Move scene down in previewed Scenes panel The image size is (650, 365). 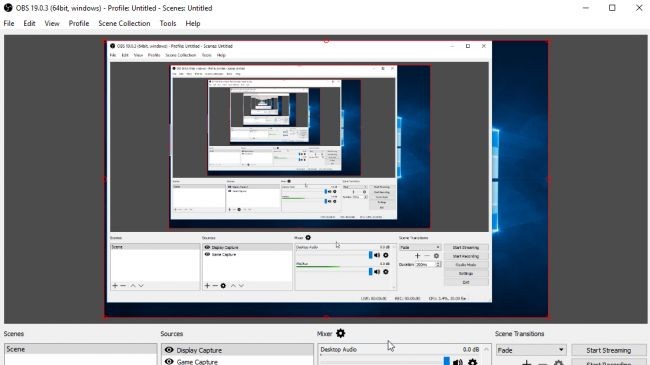point(141,285)
